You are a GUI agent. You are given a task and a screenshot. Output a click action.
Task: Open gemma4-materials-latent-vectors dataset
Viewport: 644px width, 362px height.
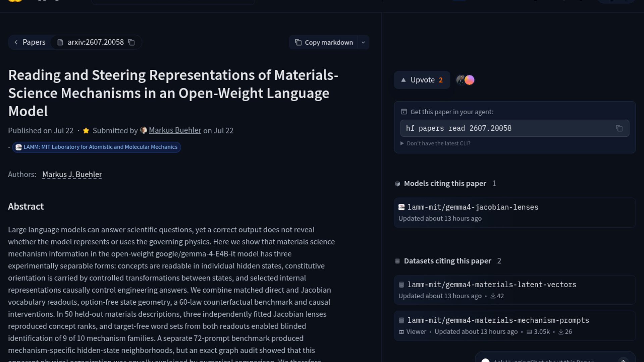492,285
